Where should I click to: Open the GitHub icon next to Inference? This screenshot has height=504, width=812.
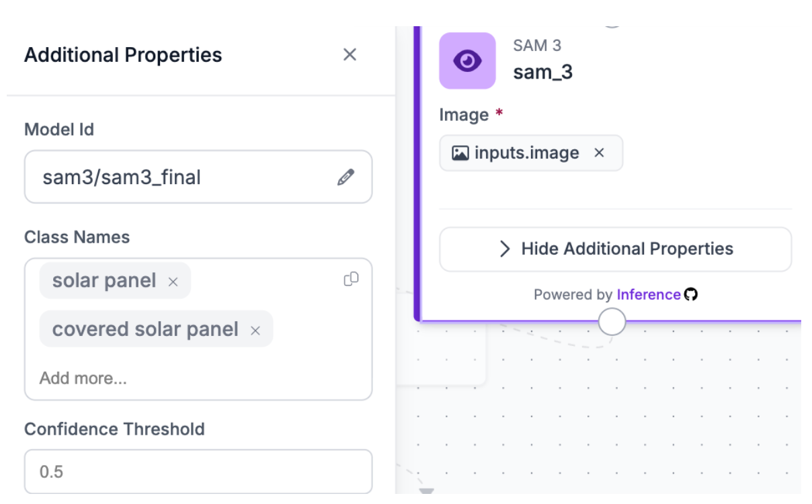pyautogui.click(x=691, y=294)
